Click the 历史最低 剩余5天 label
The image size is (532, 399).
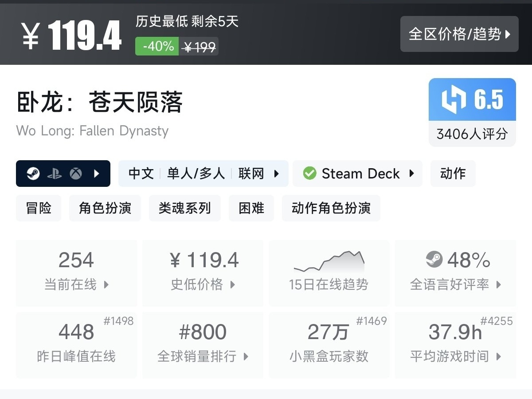(187, 21)
